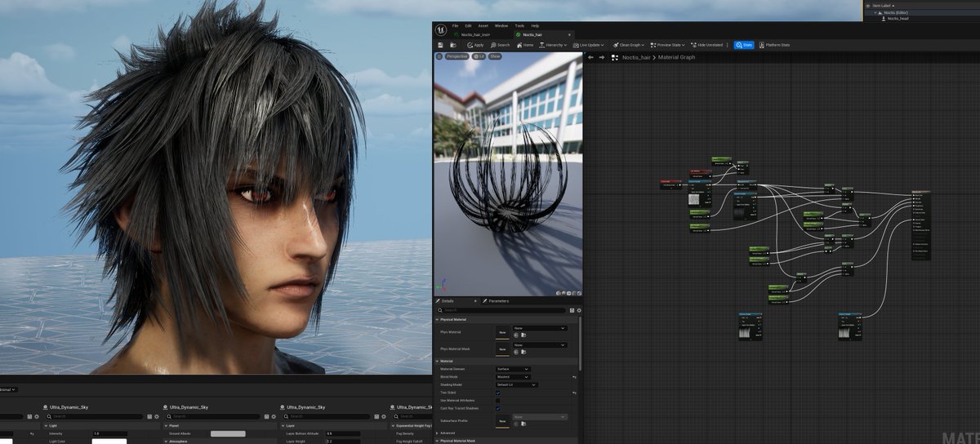Open the Asset menu
The height and width of the screenshot is (444, 980).
pos(483,26)
